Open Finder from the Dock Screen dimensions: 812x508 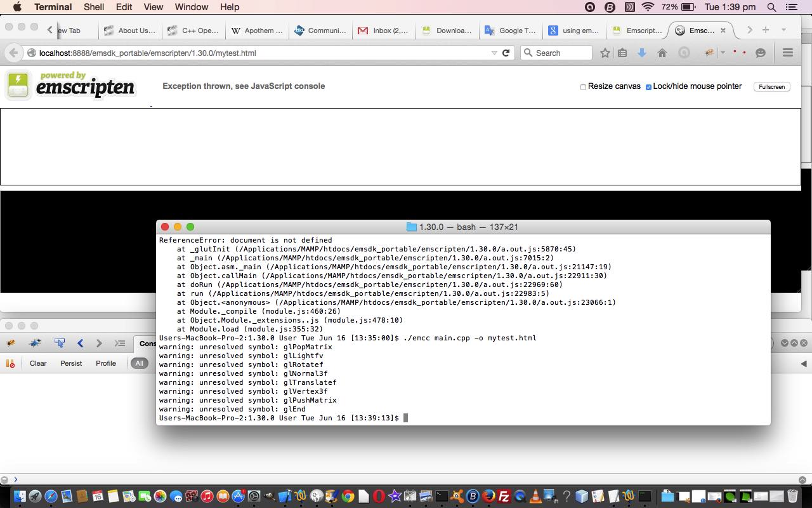19,497
